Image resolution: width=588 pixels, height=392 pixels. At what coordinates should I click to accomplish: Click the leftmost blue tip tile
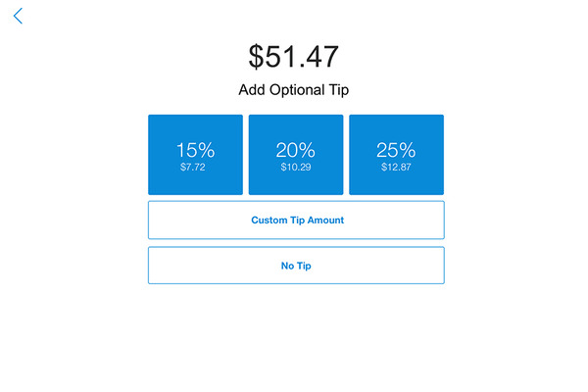195,155
